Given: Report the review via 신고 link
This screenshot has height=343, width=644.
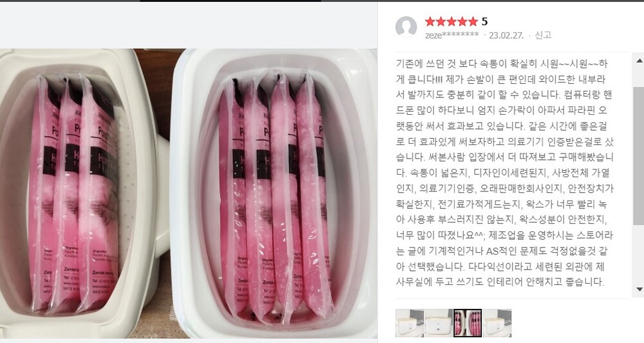Looking at the screenshot, I should (x=543, y=35).
